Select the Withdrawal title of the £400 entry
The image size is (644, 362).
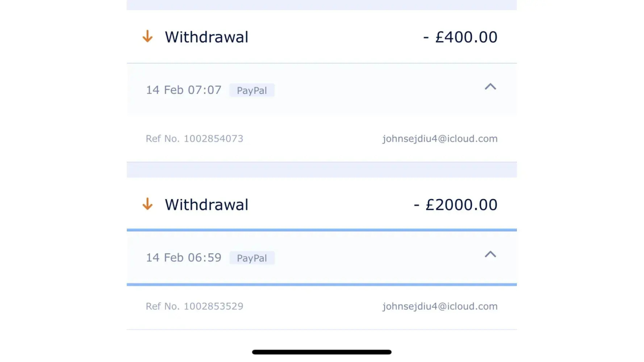[x=206, y=37]
